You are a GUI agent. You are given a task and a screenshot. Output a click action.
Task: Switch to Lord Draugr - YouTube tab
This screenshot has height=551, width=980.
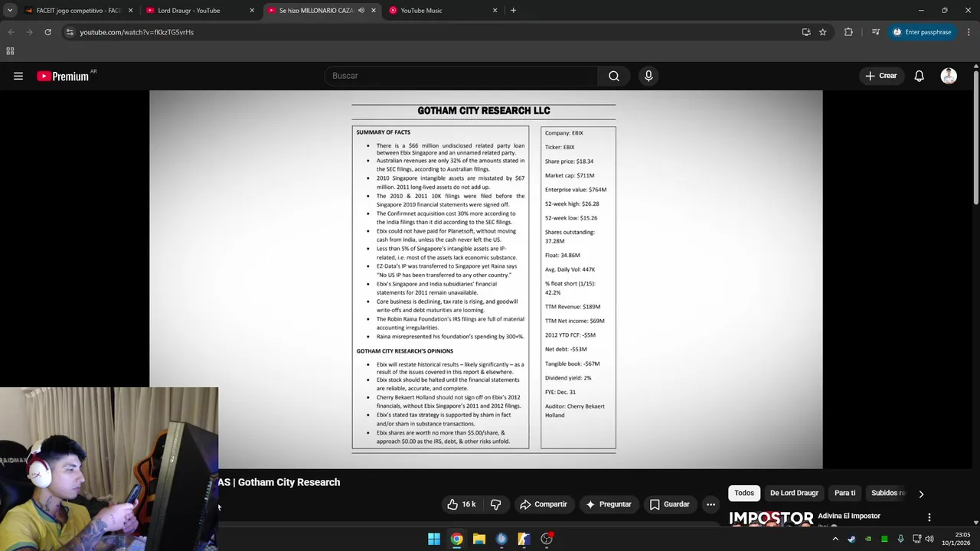click(189, 11)
